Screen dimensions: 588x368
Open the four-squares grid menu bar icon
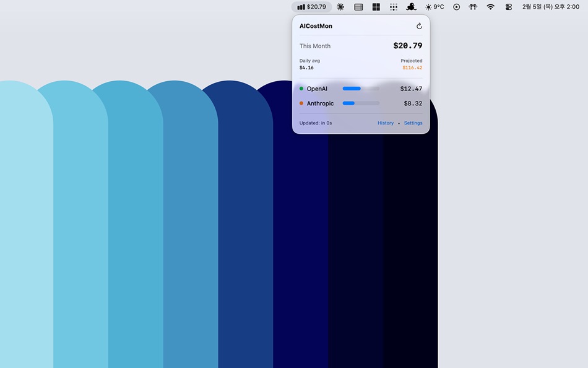coord(376,7)
